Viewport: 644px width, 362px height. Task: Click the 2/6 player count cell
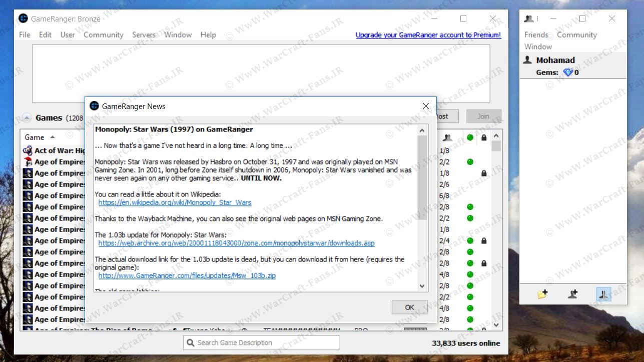click(445, 184)
